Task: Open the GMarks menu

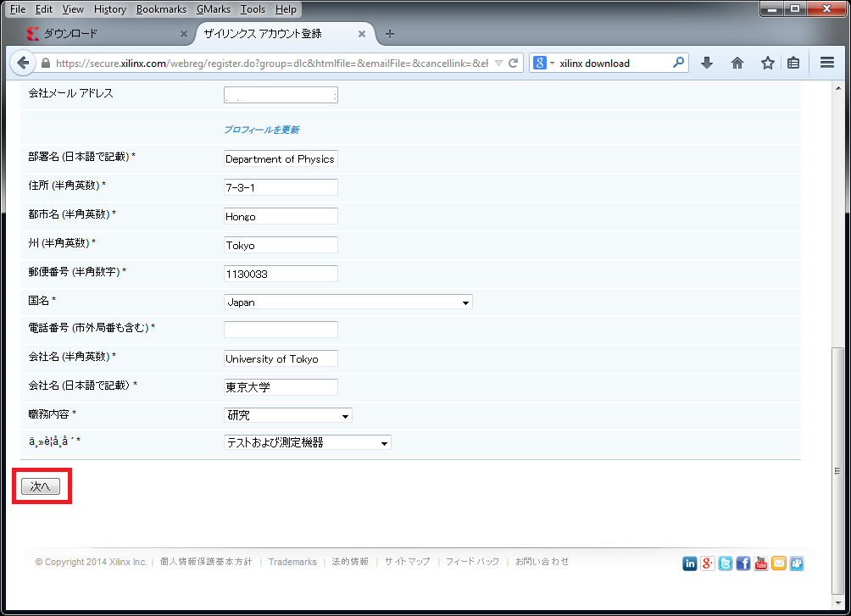Action: tap(214, 9)
